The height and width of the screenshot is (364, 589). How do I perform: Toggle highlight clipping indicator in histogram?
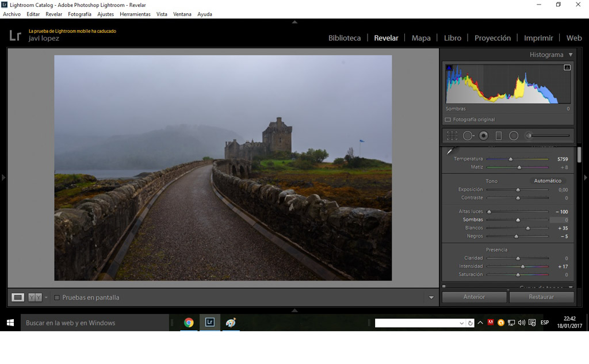(x=567, y=67)
